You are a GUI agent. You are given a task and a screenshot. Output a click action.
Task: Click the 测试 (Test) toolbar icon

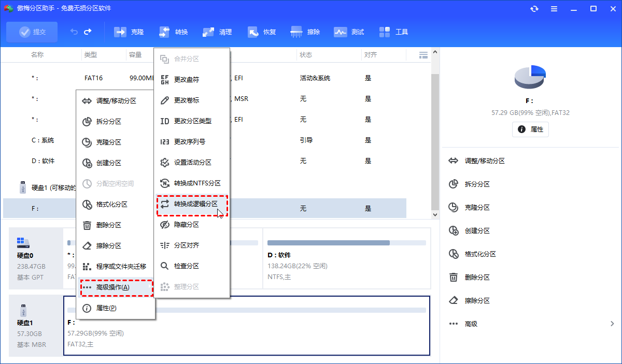349,32
